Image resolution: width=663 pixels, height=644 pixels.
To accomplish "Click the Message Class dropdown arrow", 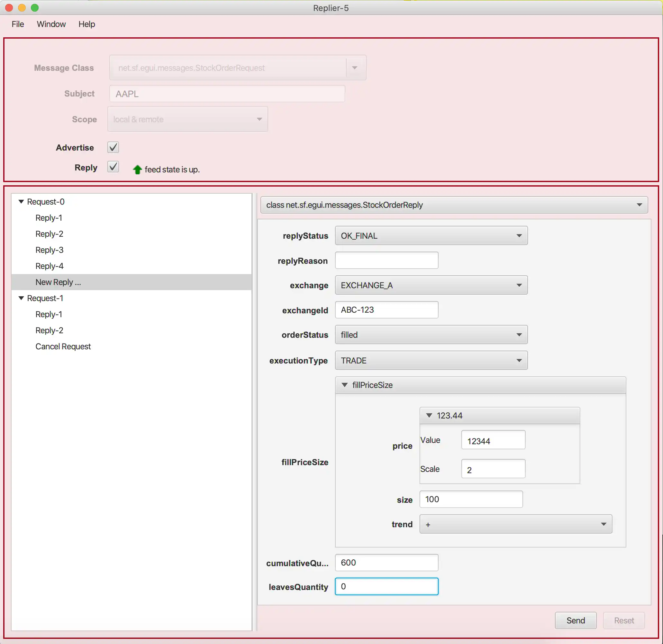I will click(355, 68).
